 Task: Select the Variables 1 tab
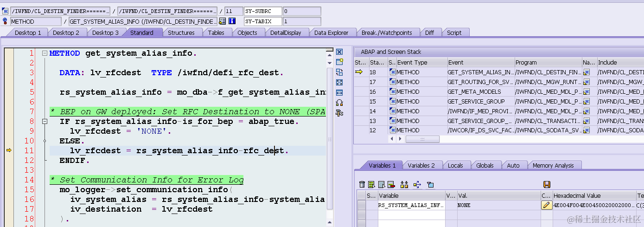(382, 165)
